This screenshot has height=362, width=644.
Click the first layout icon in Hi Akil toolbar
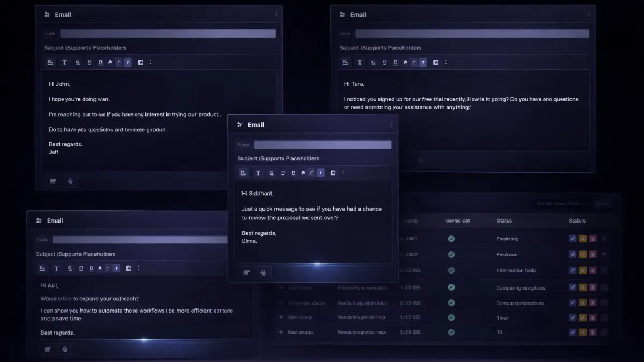pyautogui.click(x=42, y=268)
